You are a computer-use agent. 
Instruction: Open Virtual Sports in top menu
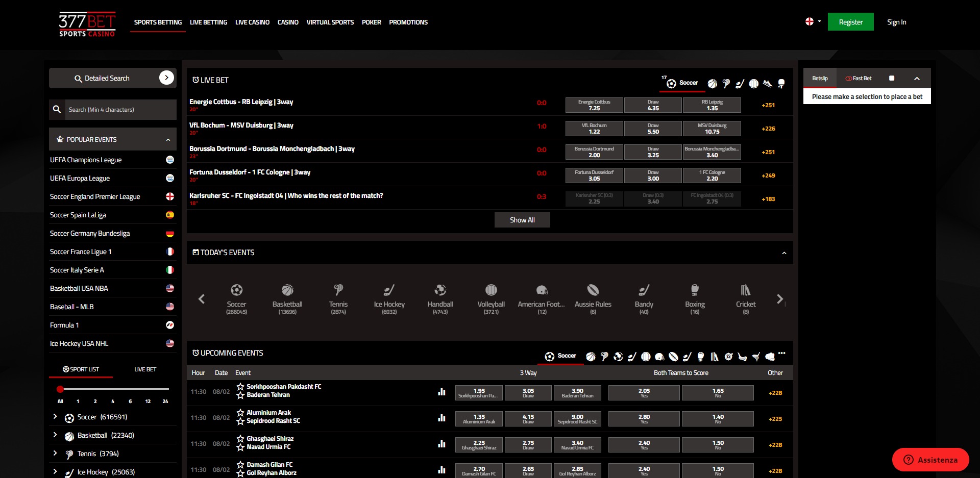(x=330, y=22)
